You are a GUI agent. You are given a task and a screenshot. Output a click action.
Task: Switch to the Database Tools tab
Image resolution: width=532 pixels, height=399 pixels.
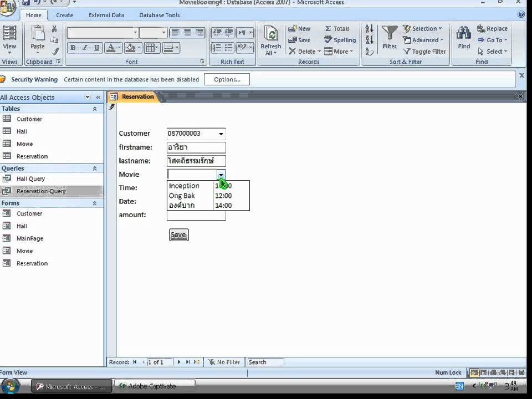click(x=160, y=15)
